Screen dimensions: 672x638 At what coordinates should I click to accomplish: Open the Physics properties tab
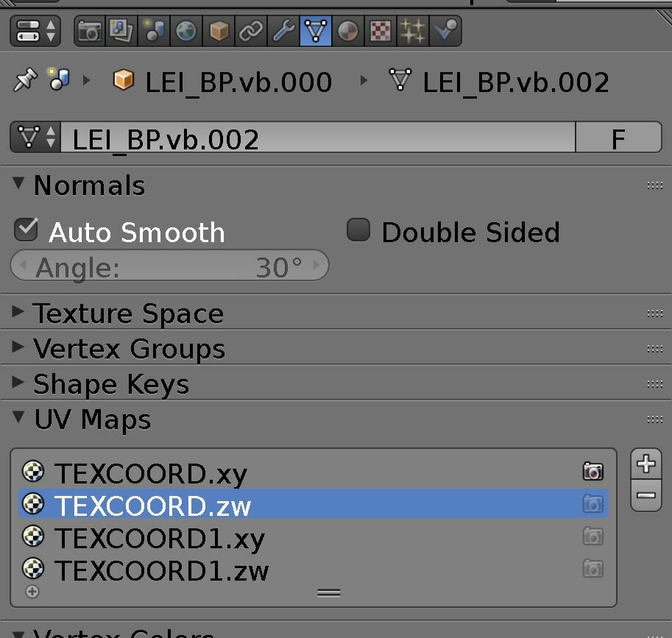click(x=445, y=31)
